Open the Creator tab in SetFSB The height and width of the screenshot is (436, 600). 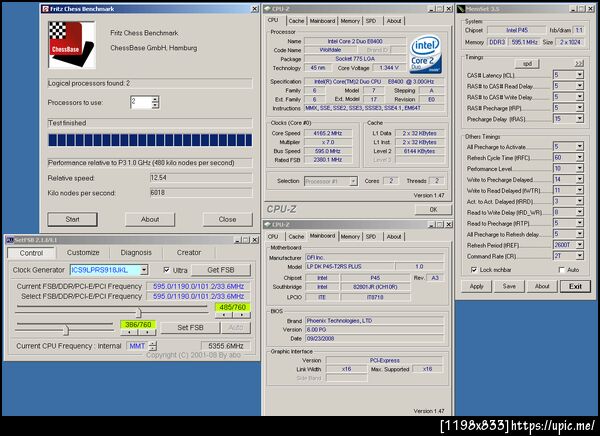pos(189,253)
